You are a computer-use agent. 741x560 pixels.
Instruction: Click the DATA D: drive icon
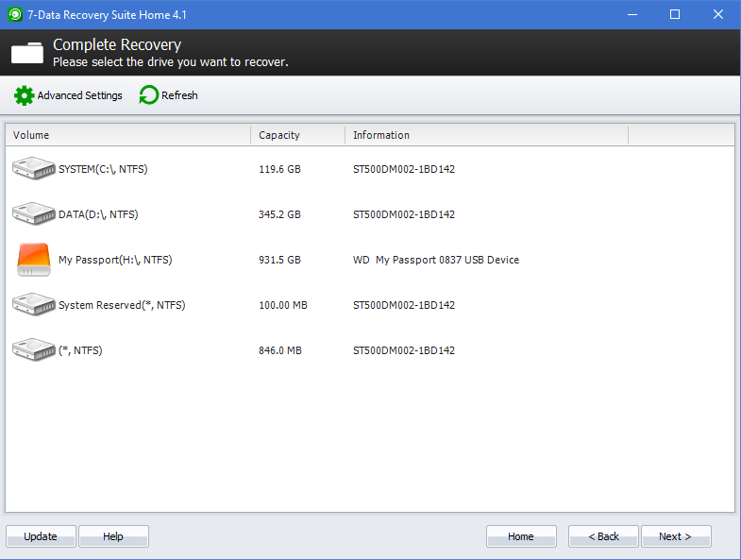pyautogui.click(x=34, y=213)
